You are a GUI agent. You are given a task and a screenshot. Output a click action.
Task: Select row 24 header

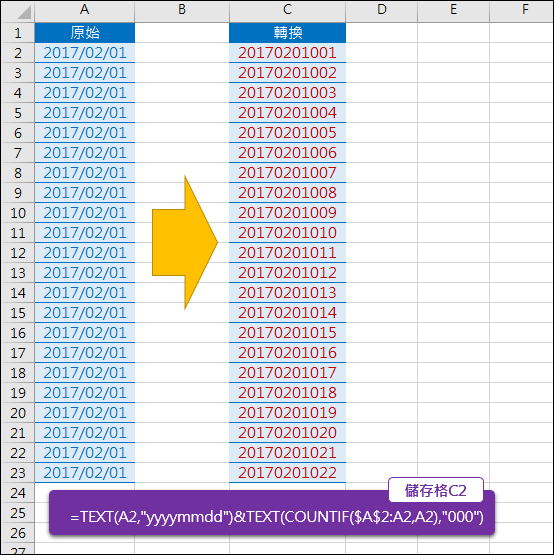click(x=18, y=493)
